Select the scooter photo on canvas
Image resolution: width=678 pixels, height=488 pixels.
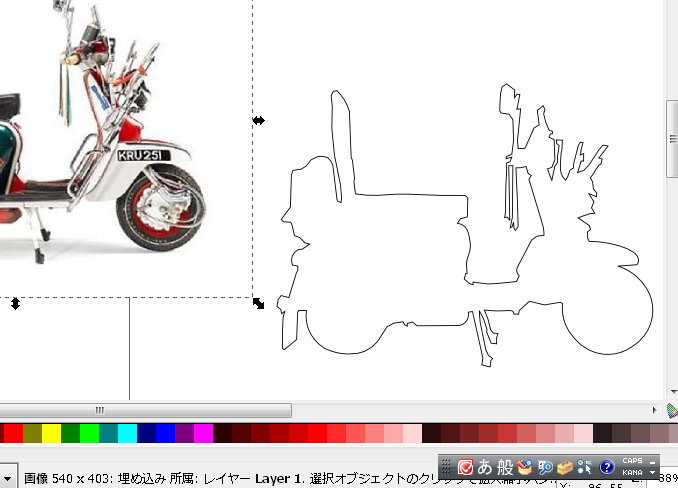coord(125,147)
